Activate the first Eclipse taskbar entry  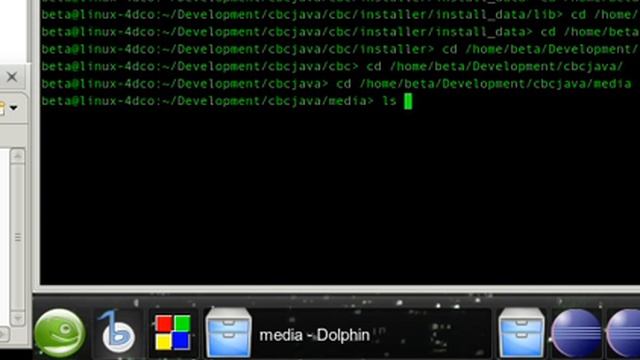point(576,333)
